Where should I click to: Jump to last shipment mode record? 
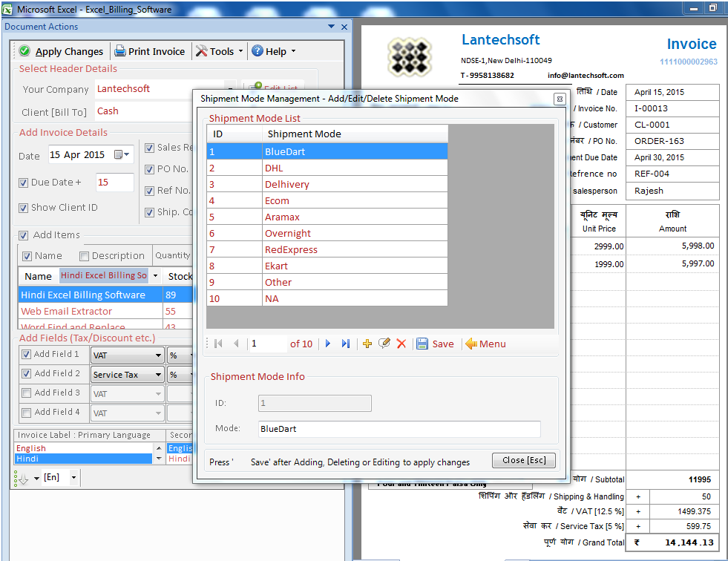pyautogui.click(x=345, y=344)
